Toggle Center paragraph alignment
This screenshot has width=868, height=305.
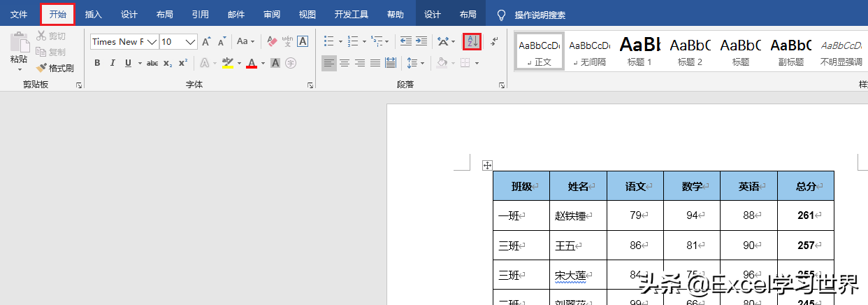[x=345, y=63]
